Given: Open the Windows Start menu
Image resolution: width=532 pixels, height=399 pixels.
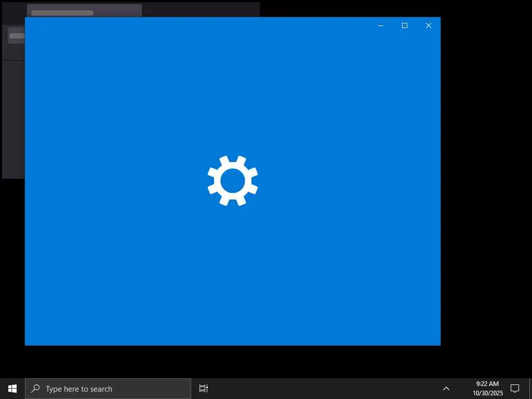Looking at the screenshot, I should click(x=12, y=389).
